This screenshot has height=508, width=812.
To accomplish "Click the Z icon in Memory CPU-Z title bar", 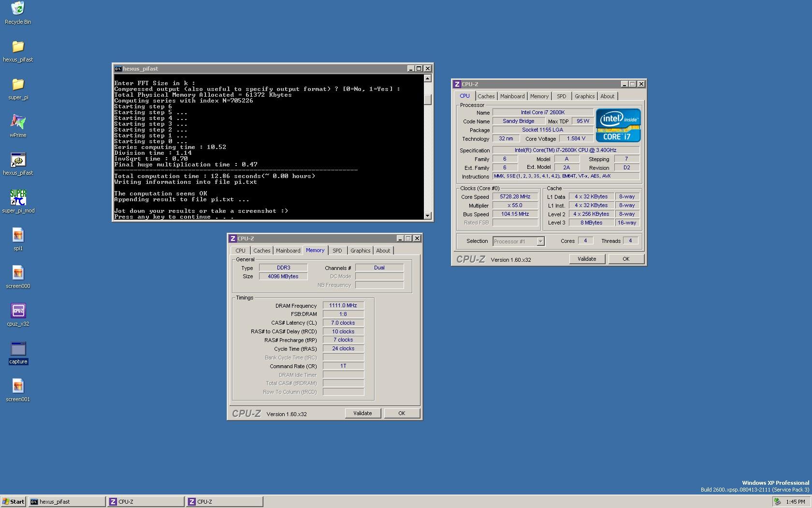I will tap(233, 239).
